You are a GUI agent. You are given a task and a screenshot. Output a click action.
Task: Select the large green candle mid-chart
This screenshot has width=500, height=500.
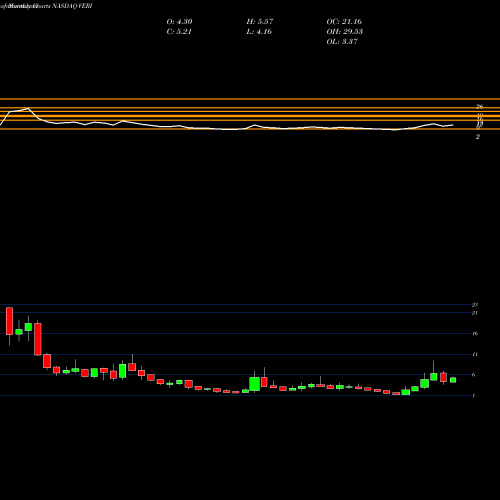(255, 384)
